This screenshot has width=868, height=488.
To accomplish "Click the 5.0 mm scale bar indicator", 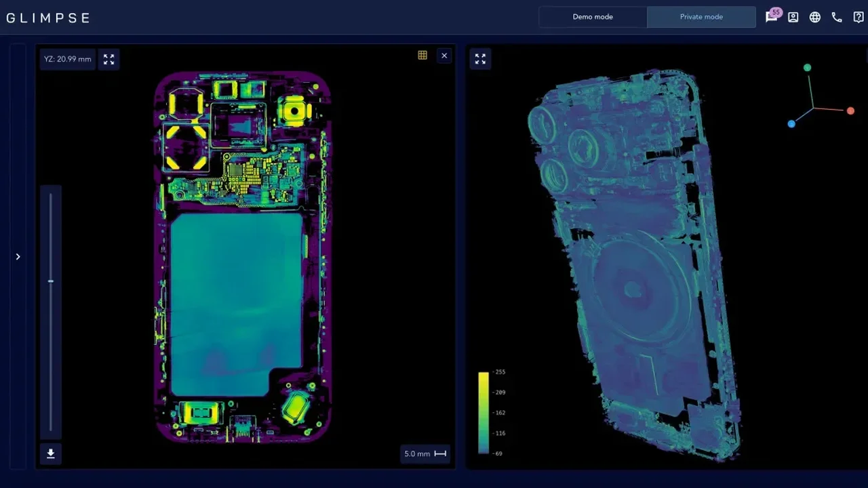I will click(425, 453).
